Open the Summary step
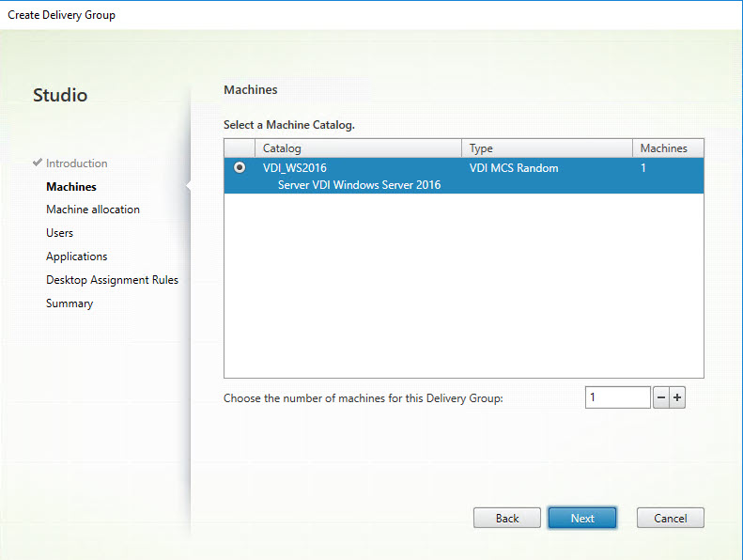Image resolution: width=743 pixels, height=560 pixels. pos(70,303)
